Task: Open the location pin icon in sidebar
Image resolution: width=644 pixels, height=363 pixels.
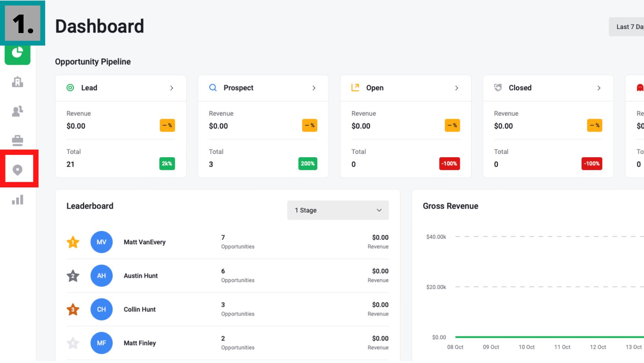Action: point(18,170)
